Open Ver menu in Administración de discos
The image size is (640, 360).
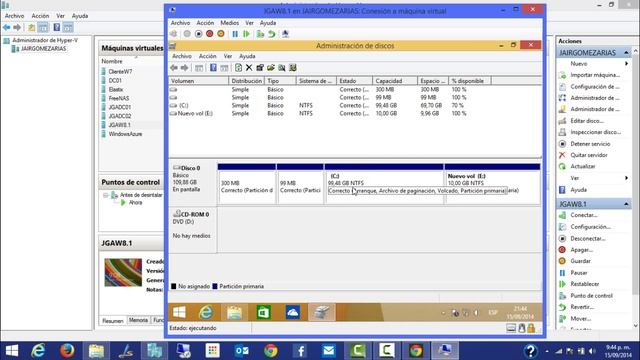coord(228,56)
